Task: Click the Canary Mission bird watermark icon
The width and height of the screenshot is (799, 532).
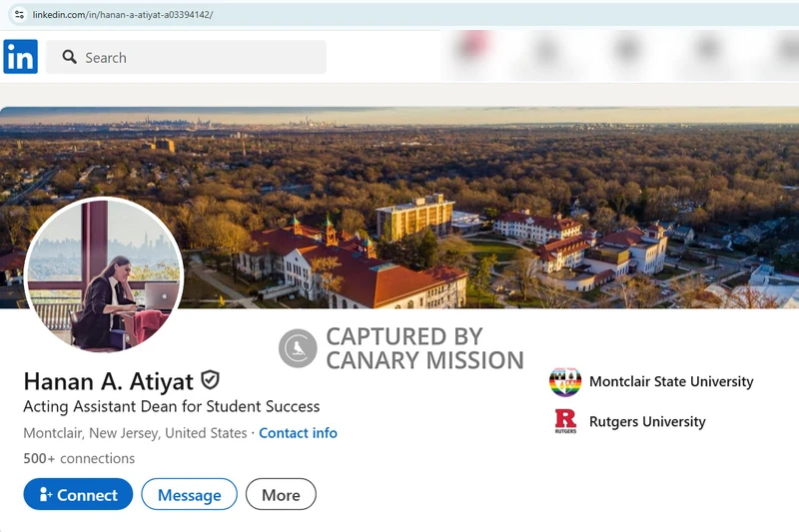Action: pyautogui.click(x=298, y=348)
